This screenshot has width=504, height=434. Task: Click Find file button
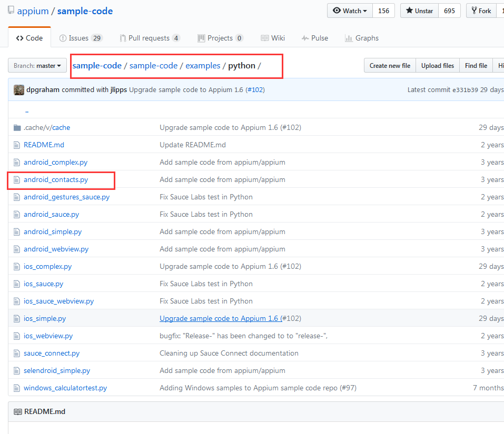click(x=476, y=65)
